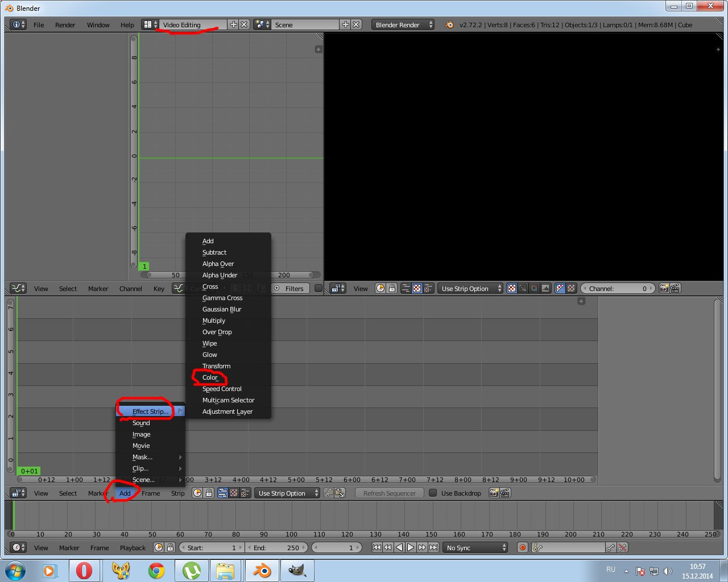Open the sequencer Frame menu

[x=151, y=493]
